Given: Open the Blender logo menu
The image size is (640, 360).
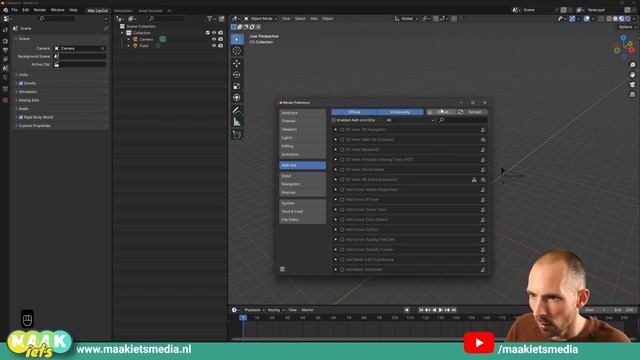Looking at the screenshot, I should tap(6, 10).
